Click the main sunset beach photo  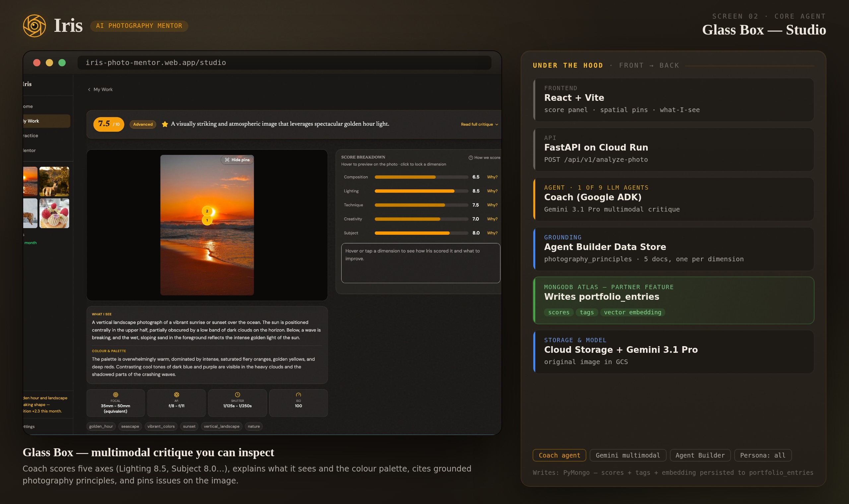pos(207,225)
